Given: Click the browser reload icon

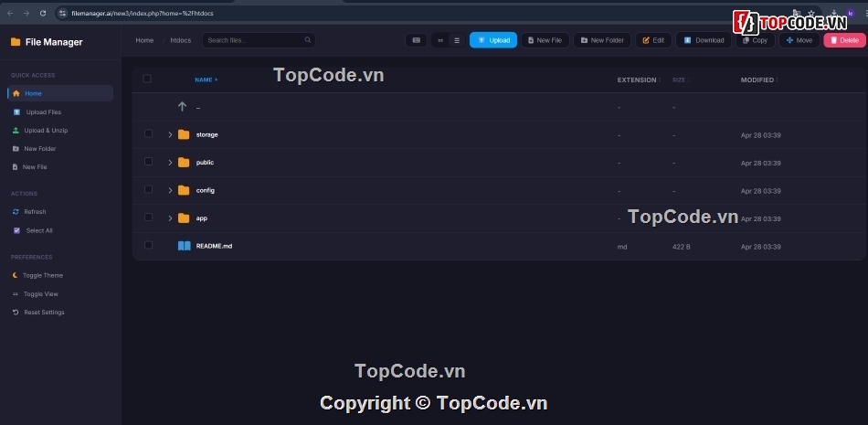Looking at the screenshot, I should click(43, 13).
